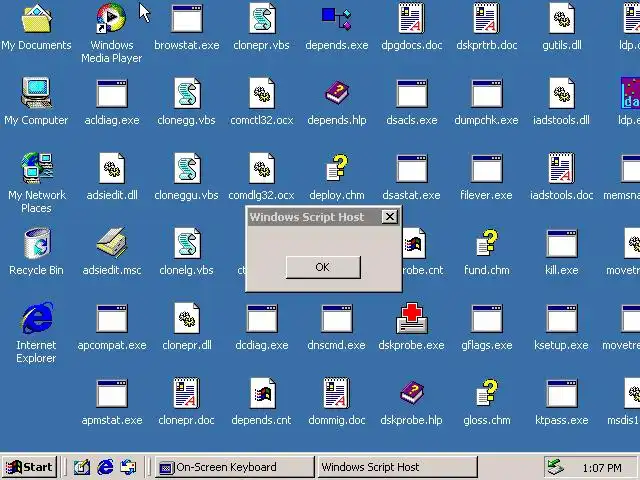Select the dskprobe.hlp help icon

click(412, 393)
